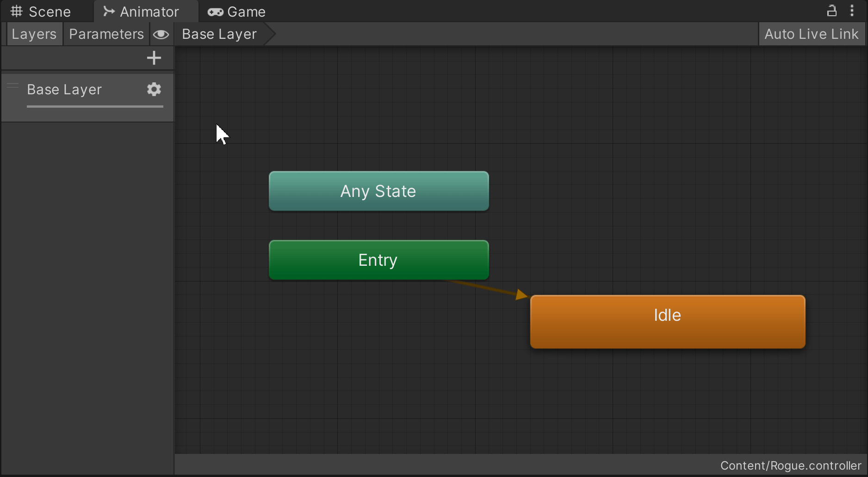The width and height of the screenshot is (868, 477).
Task: Click the Animator tab arrow icon
Action: (x=108, y=11)
